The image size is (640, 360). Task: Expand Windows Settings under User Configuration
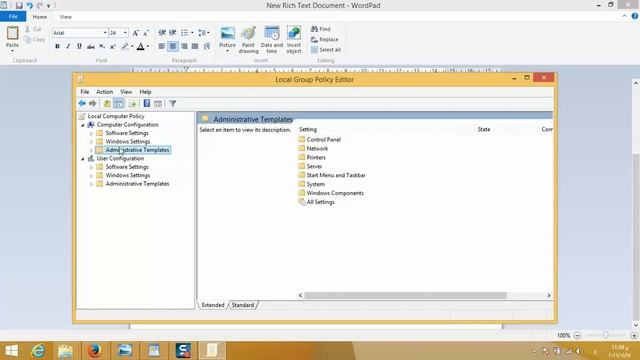pyautogui.click(x=91, y=176)
